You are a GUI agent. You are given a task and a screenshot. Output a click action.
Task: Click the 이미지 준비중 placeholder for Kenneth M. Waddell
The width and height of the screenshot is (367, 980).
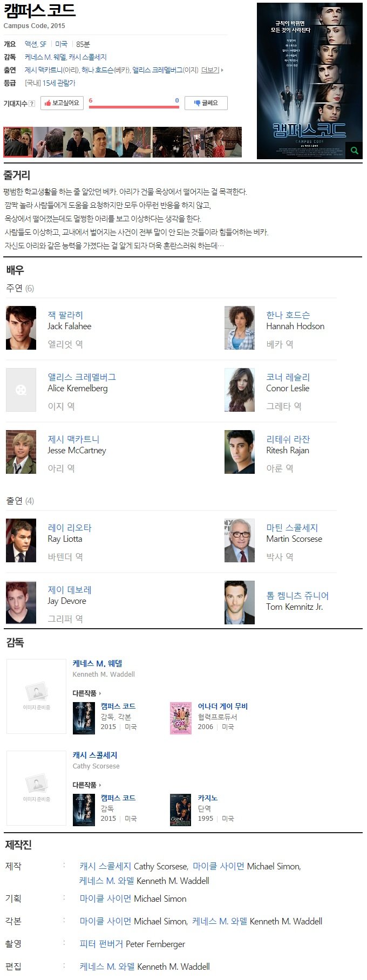tap(36, 696)
